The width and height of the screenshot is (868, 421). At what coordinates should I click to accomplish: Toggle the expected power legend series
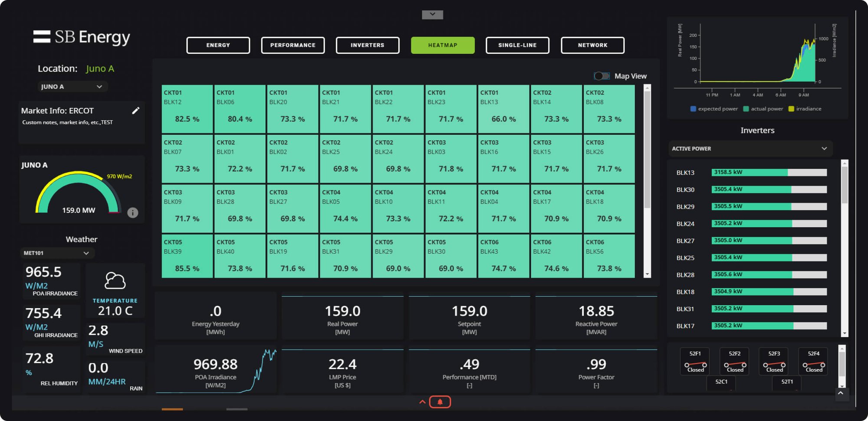(x=714, y=109)
